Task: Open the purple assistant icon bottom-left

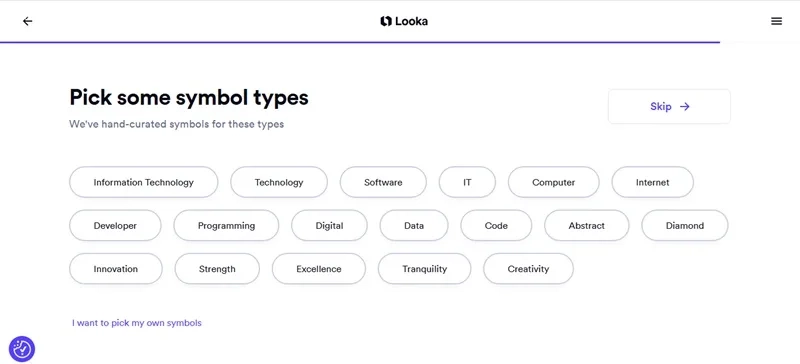Action: [x=22, y=349]
